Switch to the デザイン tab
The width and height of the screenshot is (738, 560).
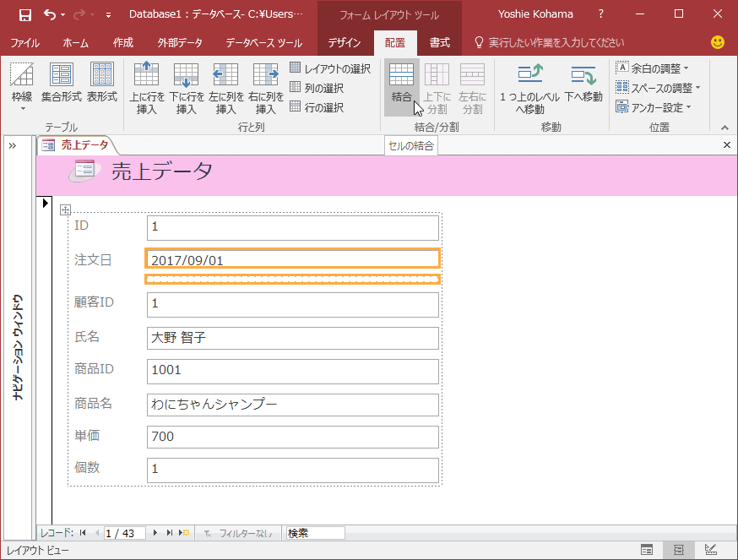pos(344,43)
